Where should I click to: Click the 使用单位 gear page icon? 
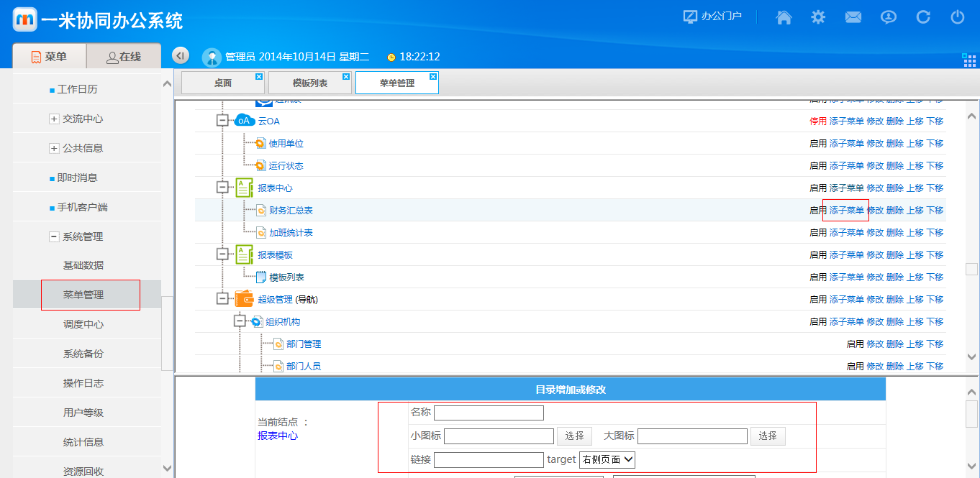[260, 144]
